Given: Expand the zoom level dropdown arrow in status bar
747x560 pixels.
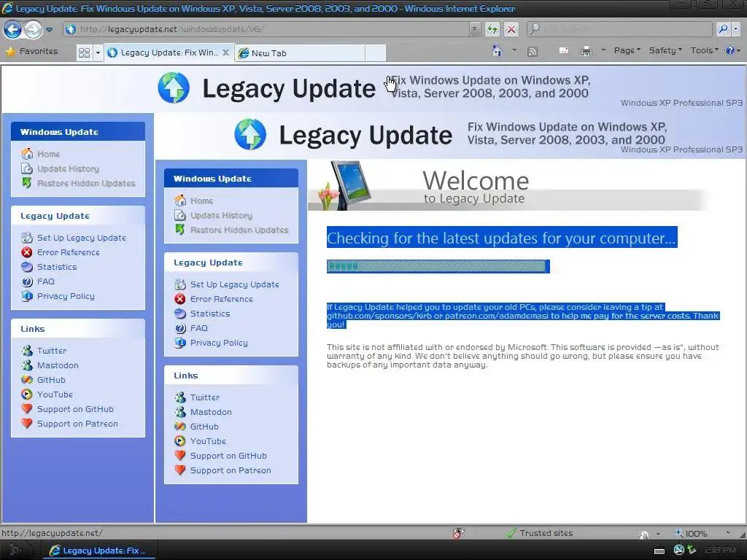Looking at the screenshot, I should (x=728, y=533).
